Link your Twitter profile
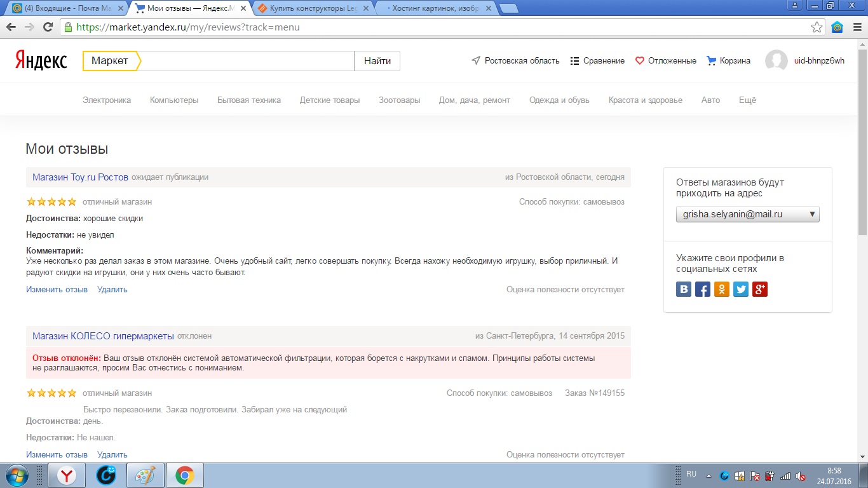This screenshot has height=488, width=868. tap(741, 290)
